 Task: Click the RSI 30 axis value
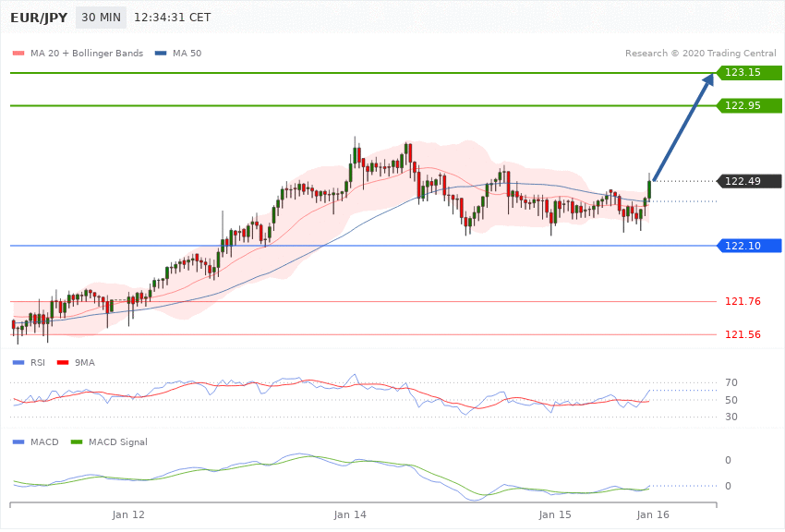731,417
